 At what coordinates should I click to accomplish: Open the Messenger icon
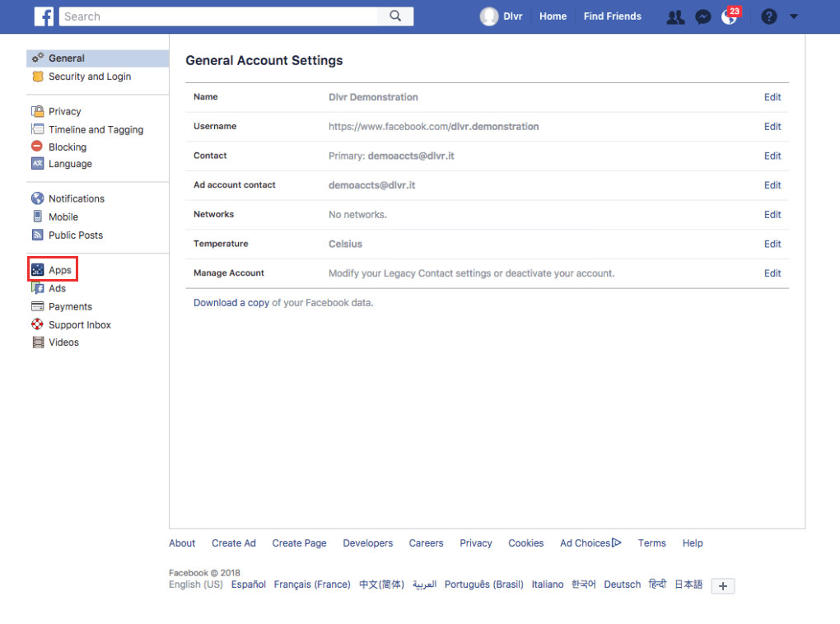(702, 17)
